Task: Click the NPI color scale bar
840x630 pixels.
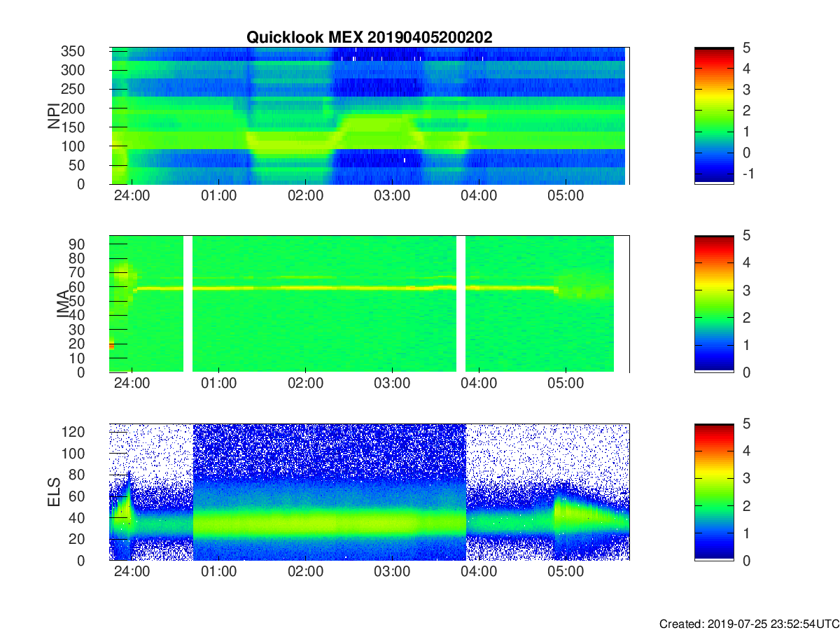Action: [x=714, y=115]
